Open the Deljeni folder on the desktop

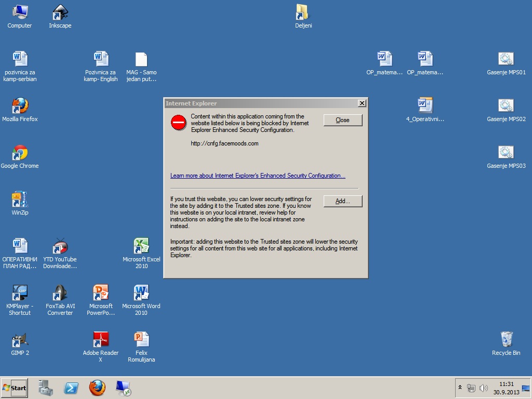(x=303, y=12)
